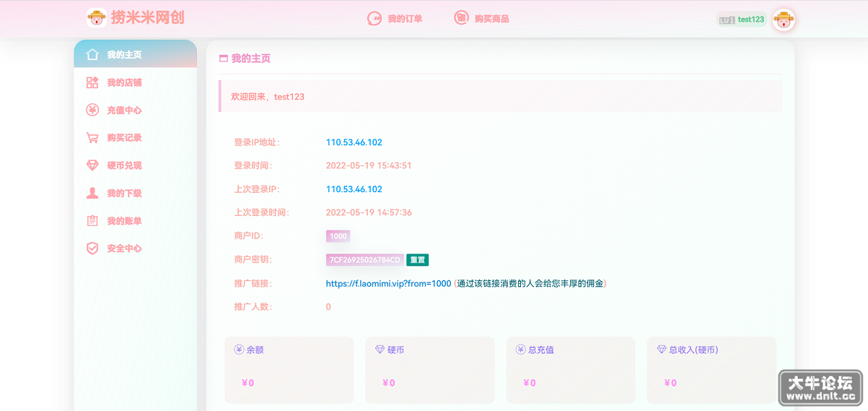Click the 硬币 card amount ¥0

click(x=389, y=383)
